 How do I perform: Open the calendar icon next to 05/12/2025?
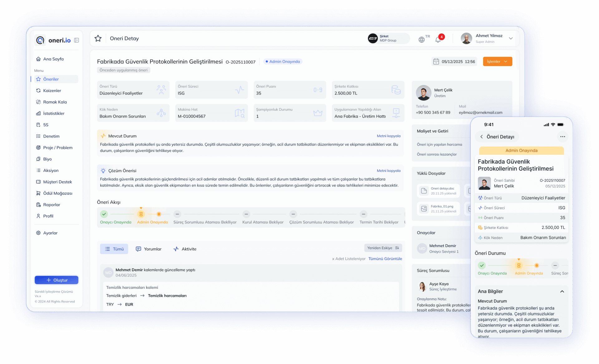point(436,61)
